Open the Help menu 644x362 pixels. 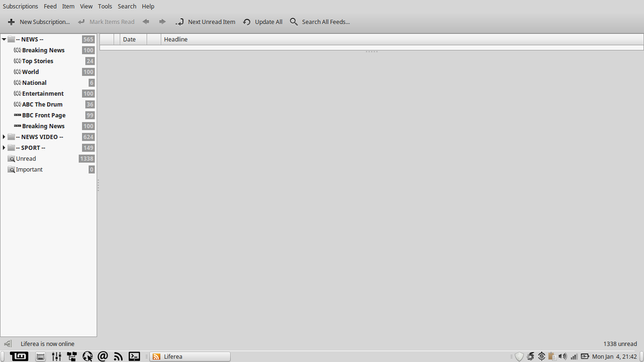tap(148, 6)
